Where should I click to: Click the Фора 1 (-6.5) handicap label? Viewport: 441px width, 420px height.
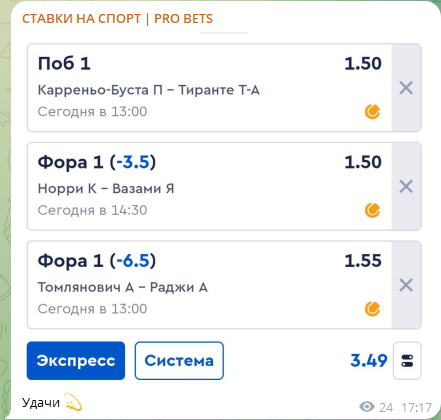(x=97, y=261)
